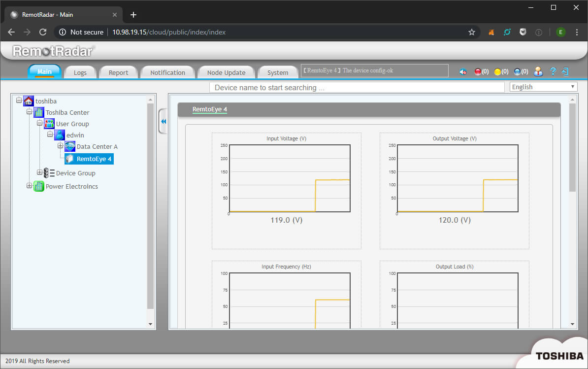Collapse the tree sidebar with double-arrow
The height and width of the screenshot is (369, 588).
[163, 121]
